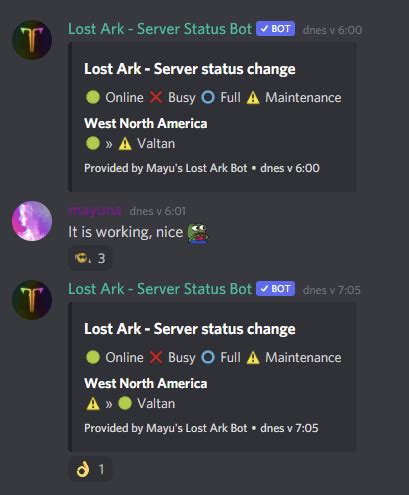This screenshot has width=409, height=495.
Task: Click the second Server Status Bot avatar
Action: [32, 300]
